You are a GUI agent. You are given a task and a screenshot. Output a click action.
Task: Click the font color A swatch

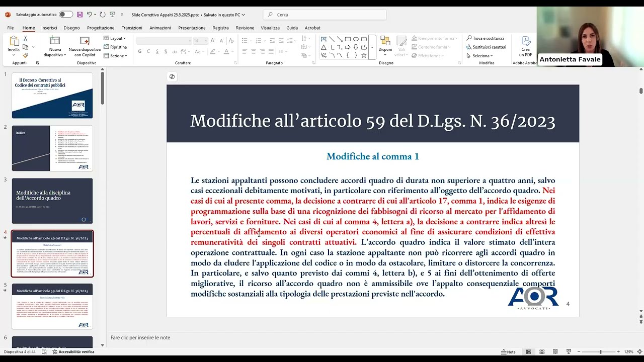226,51
